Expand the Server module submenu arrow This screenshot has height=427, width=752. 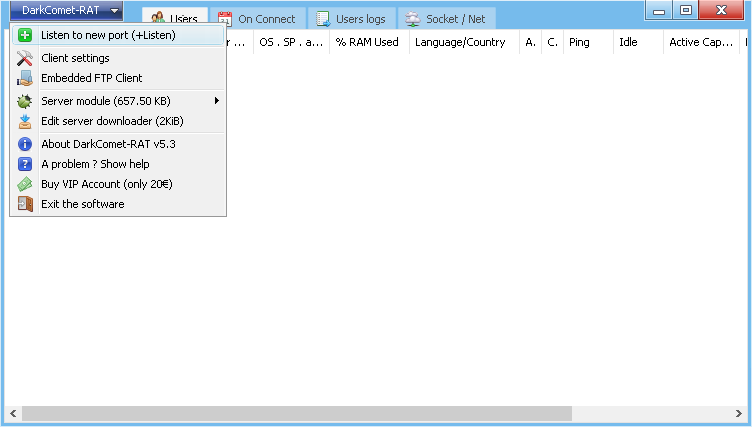[216, 101]
